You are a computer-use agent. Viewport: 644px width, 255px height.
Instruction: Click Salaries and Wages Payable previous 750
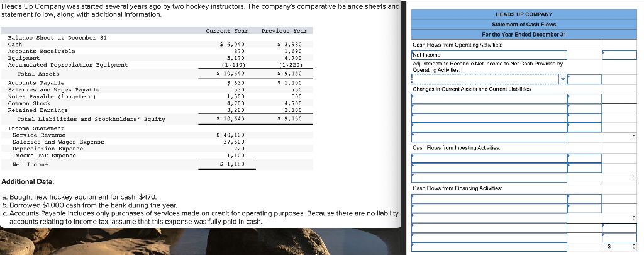[297, 89]
